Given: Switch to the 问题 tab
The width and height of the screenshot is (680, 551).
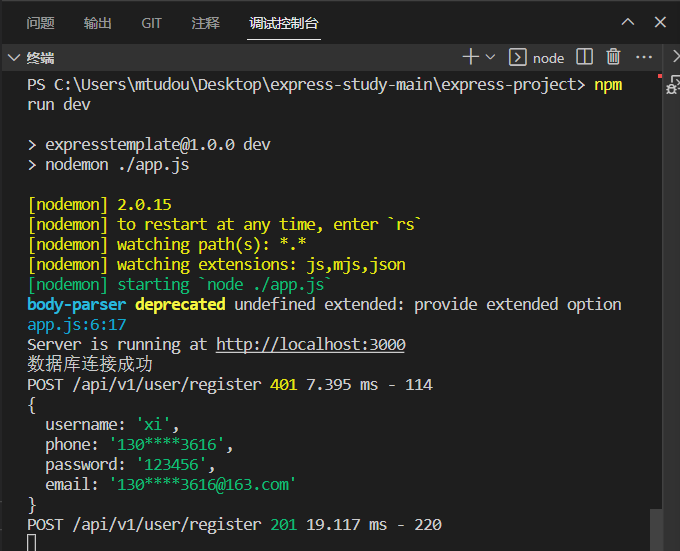Looking at the screenshot, I should point(40,23).
